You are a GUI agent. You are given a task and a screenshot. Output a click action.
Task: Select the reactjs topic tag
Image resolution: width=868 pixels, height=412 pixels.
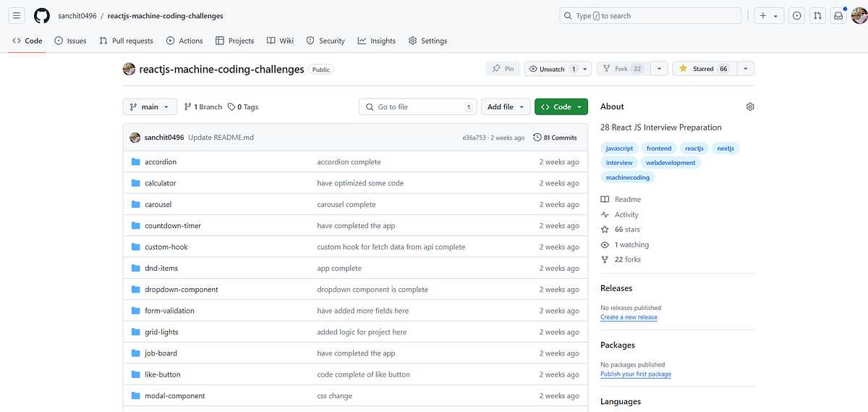click(694, 148)
